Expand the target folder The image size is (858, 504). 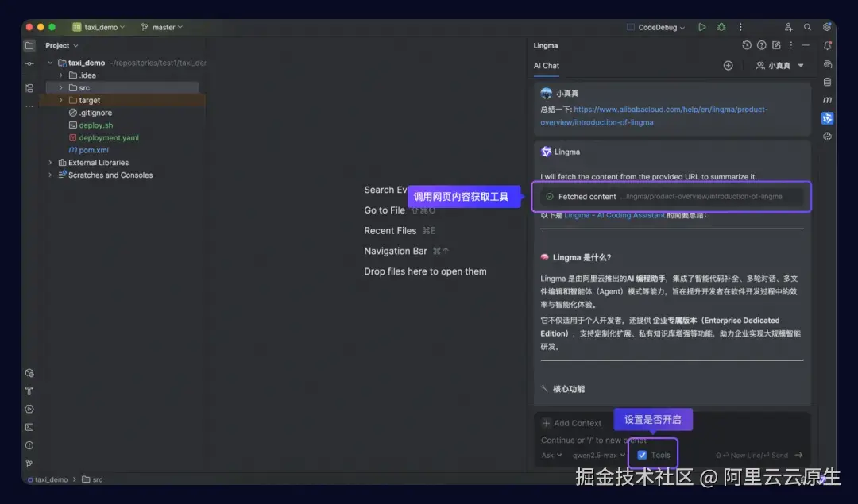click(x=60, y=101)
